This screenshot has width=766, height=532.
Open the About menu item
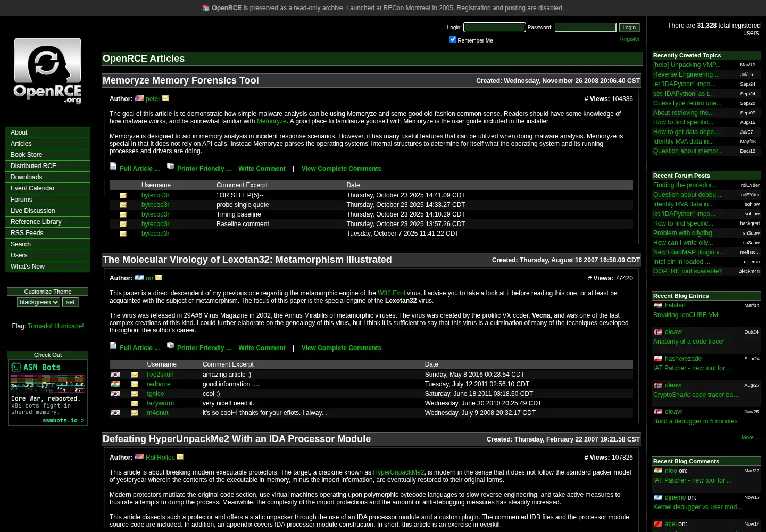click(48, 132)
